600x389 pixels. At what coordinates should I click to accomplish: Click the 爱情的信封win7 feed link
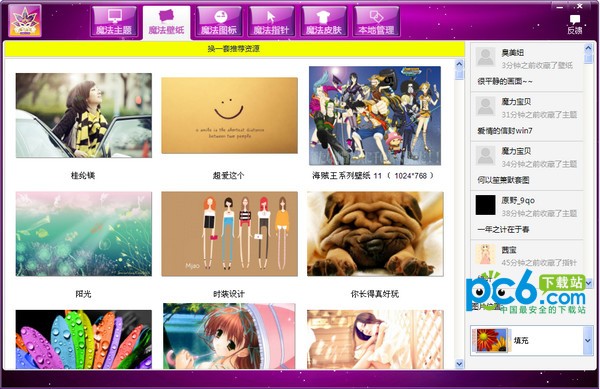[x=505, y=131]
